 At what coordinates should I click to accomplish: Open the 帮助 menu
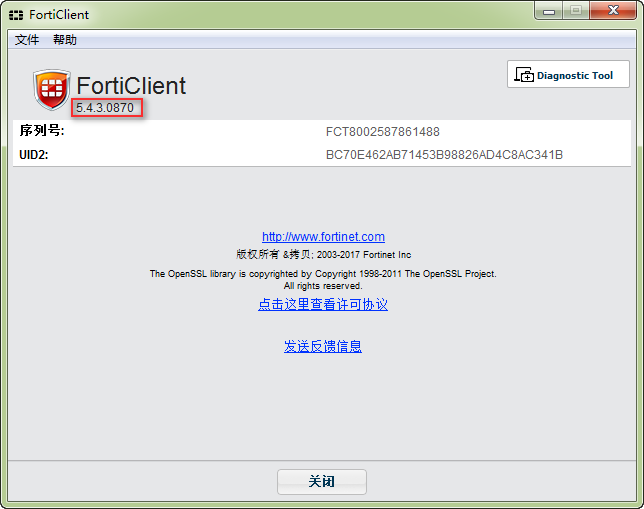tap(65, 39)
